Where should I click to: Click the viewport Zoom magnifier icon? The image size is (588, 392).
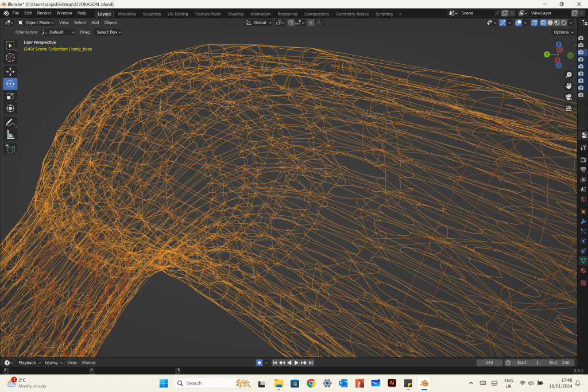click(568, 75)
